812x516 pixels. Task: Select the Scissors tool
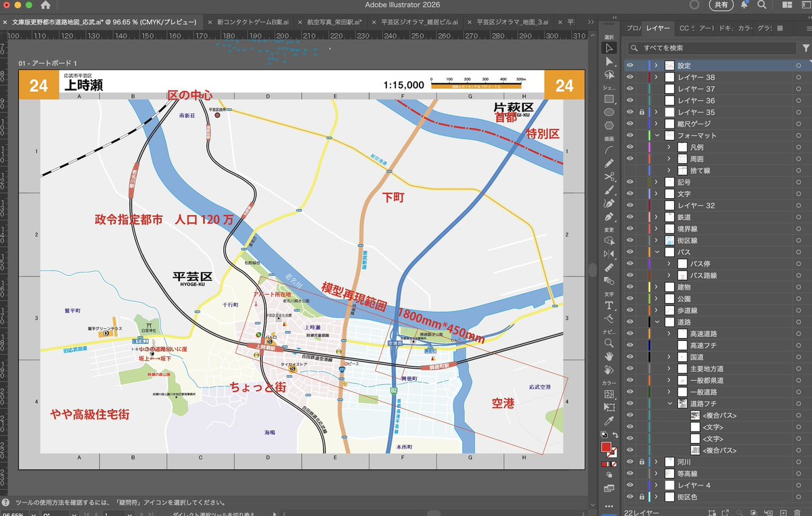[x=609, y=177]
